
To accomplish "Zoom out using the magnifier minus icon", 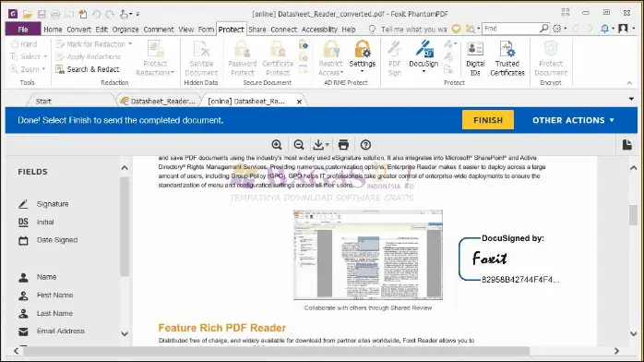I will coord(299,145).
